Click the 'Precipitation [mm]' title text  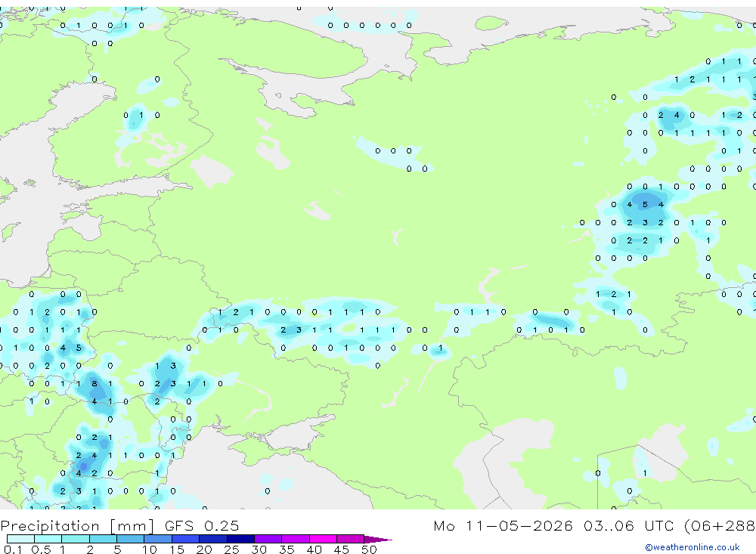tap(77, 525)
